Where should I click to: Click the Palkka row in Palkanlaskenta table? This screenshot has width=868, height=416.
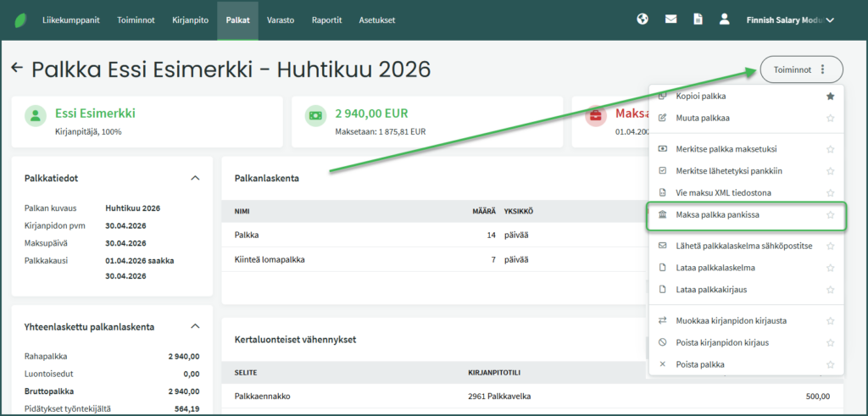[248, 235]
